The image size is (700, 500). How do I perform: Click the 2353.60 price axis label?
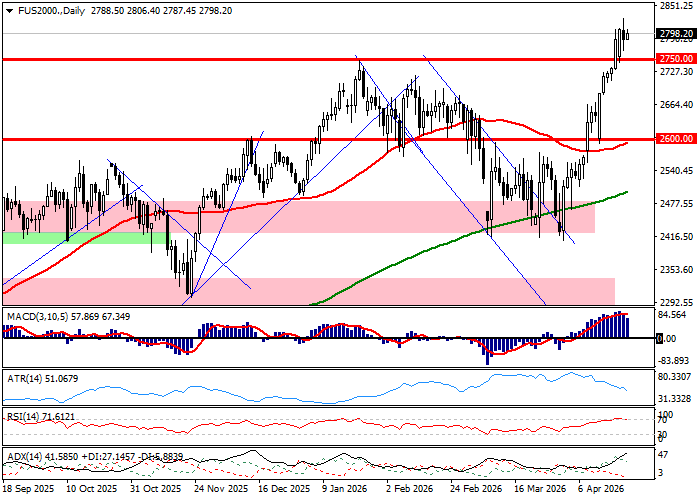[x=676, y=270]
